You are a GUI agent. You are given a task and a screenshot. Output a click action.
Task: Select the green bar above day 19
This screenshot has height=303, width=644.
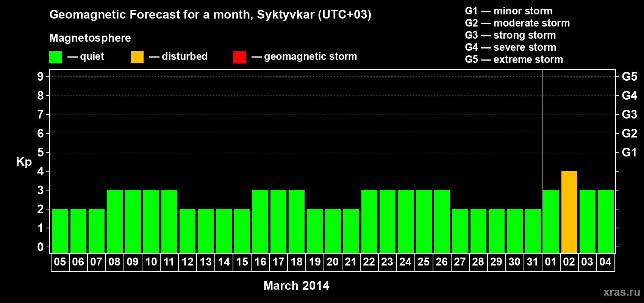(x=315, y=231)
